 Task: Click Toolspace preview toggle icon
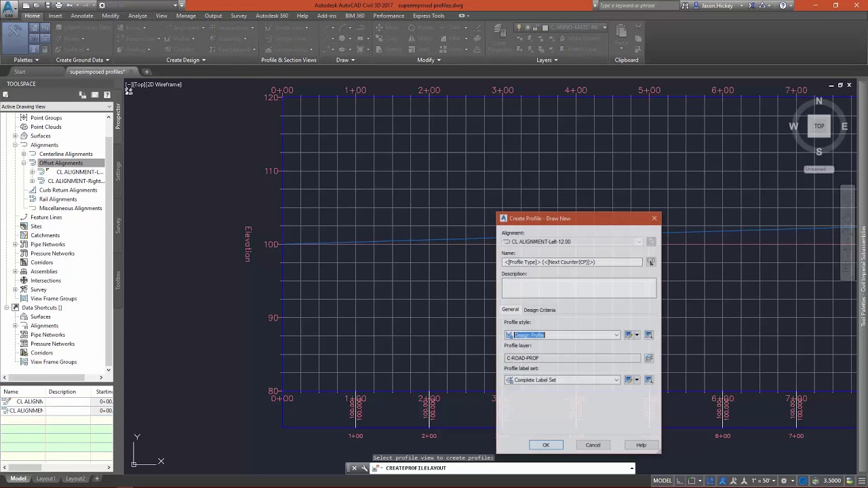coord(83,95)
